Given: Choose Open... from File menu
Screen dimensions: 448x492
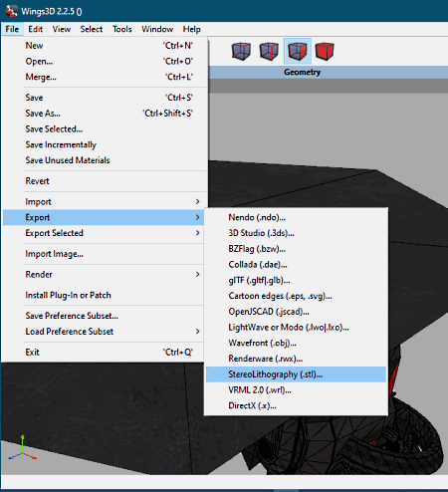Looking at the screenshot, I should click(x=105, y=62).
